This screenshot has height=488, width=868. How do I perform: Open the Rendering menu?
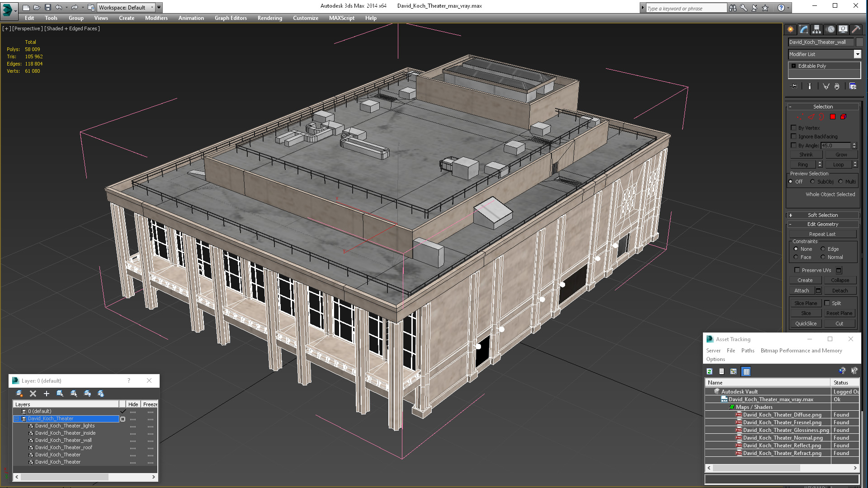270,18
